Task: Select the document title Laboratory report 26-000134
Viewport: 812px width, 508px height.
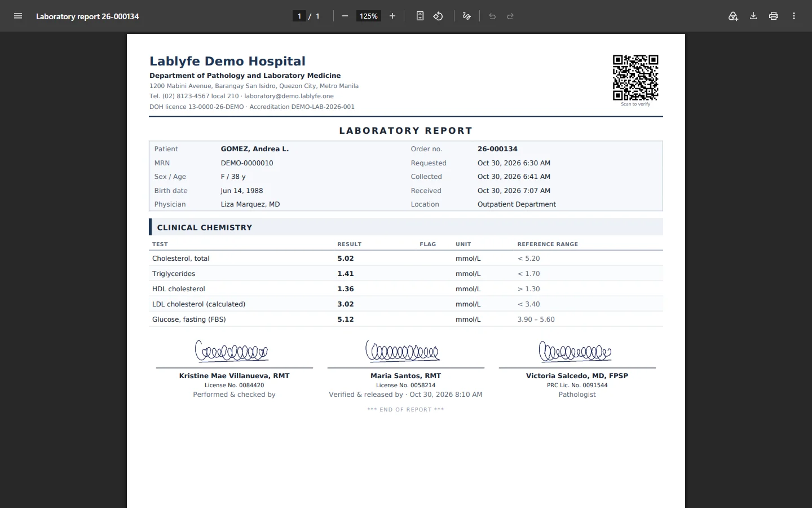Action: (87, 16)
